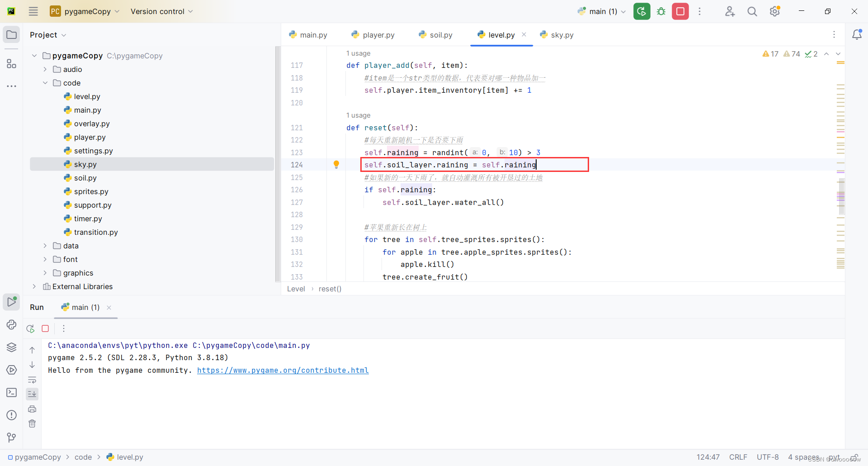
Task: Open the pygameCopy project dropdown
Action: point(85,11)
